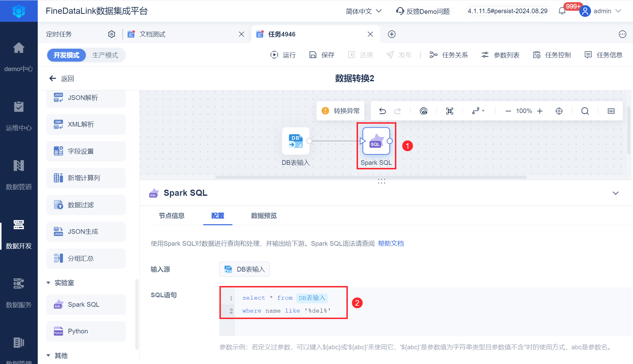Open 数据服务 sidebar section
Screen dimensions: 633x364
tap(19, 293)
